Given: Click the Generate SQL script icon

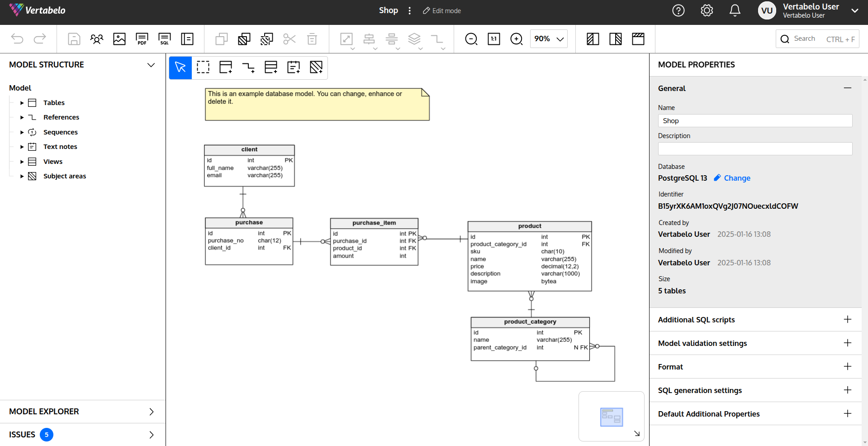Looking at the screenshot, I should pyautogui.click(x=165, y=39).
